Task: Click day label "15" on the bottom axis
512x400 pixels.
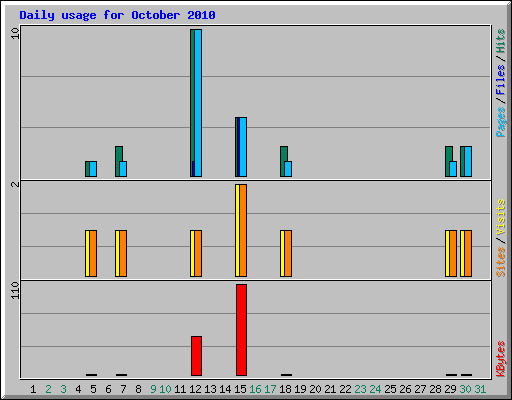Action: pos(240,389)
